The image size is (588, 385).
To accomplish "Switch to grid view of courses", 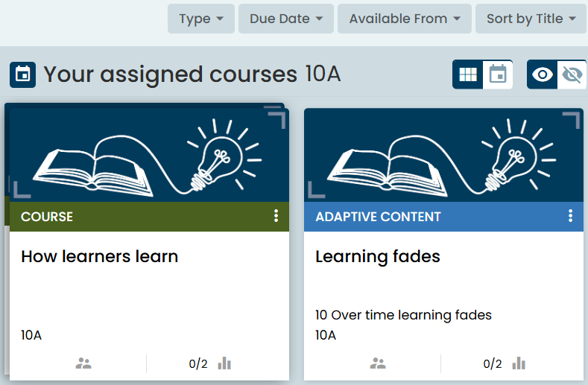I will click(x=468, y=74).
